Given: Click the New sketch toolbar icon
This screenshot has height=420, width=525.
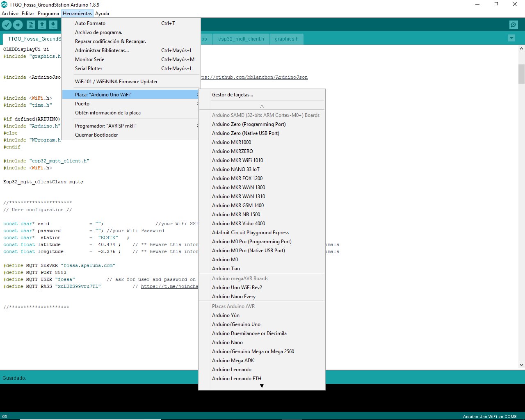Looking at the screenshot, I should coord(31,25).
